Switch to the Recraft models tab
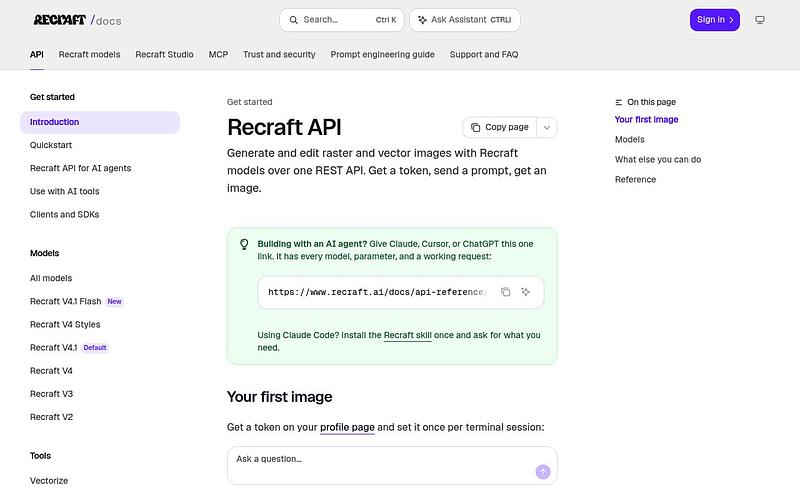 (x=89, y=54)
